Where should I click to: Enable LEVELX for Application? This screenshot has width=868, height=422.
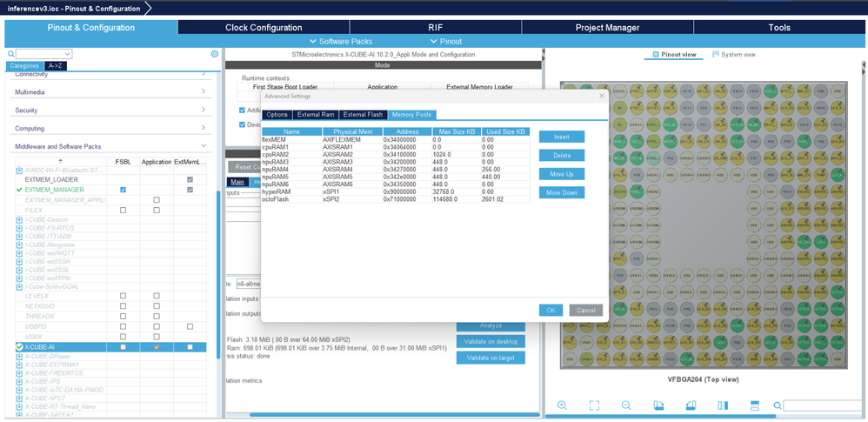pos(157,296)
